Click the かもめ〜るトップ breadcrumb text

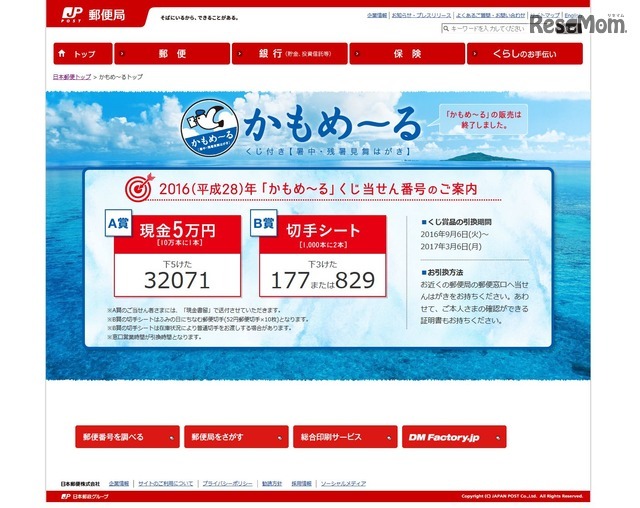point(121,77)
